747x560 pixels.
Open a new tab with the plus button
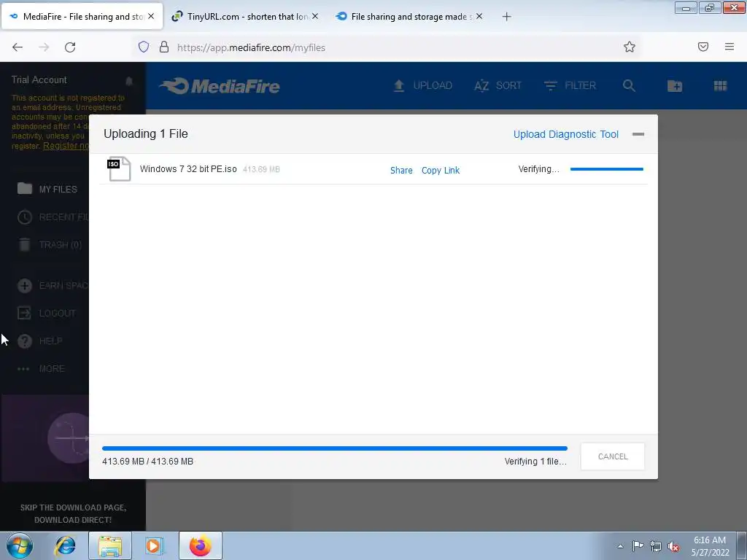click(506, 17)
